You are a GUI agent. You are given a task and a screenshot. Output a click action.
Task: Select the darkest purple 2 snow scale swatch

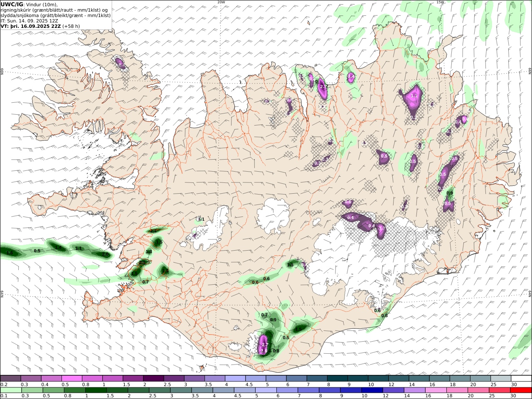click(x=153, y=378)
